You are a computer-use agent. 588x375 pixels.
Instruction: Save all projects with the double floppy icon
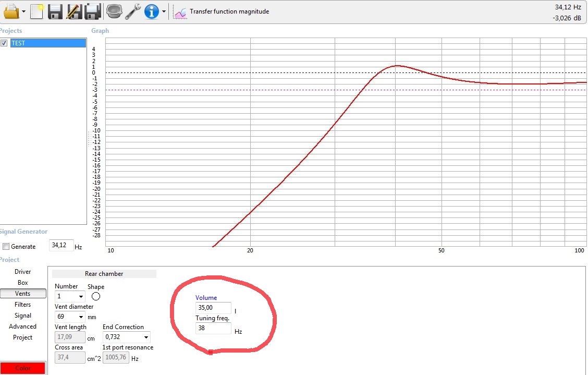pos(93,11)
